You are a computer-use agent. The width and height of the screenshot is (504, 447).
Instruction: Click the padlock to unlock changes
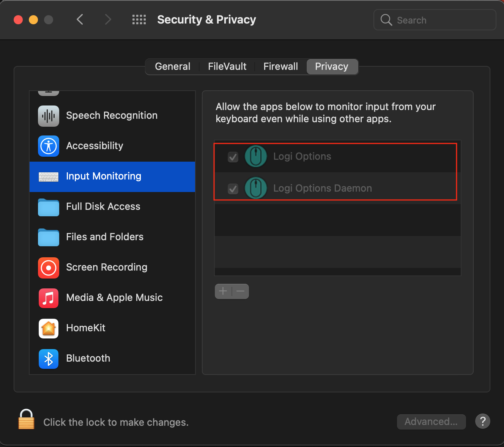pyautogui.click(x=26, y=419)
